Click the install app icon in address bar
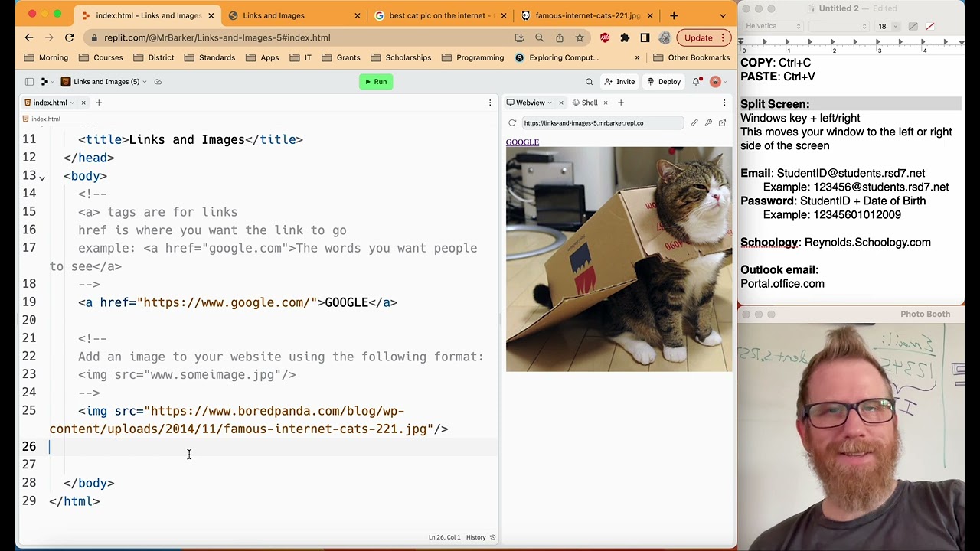This screenshot has height=551, width=980. click(519, 37)
